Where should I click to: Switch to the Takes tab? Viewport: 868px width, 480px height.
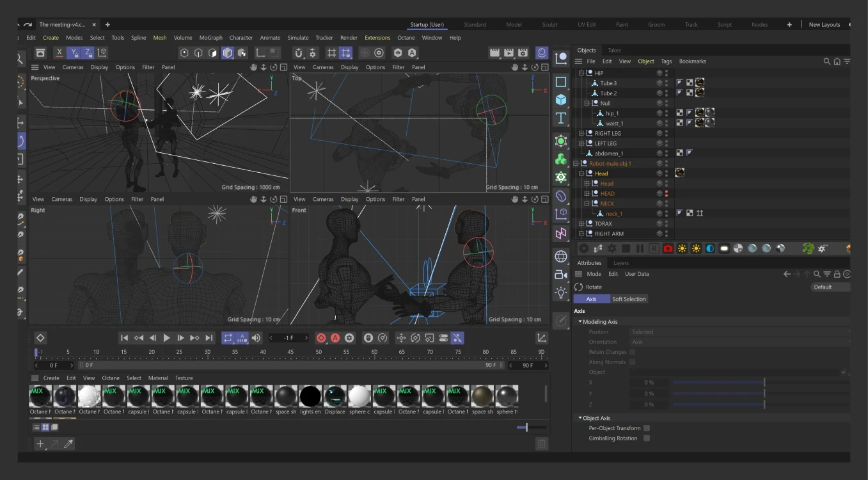pyautogui.click(x=614, y=50)
